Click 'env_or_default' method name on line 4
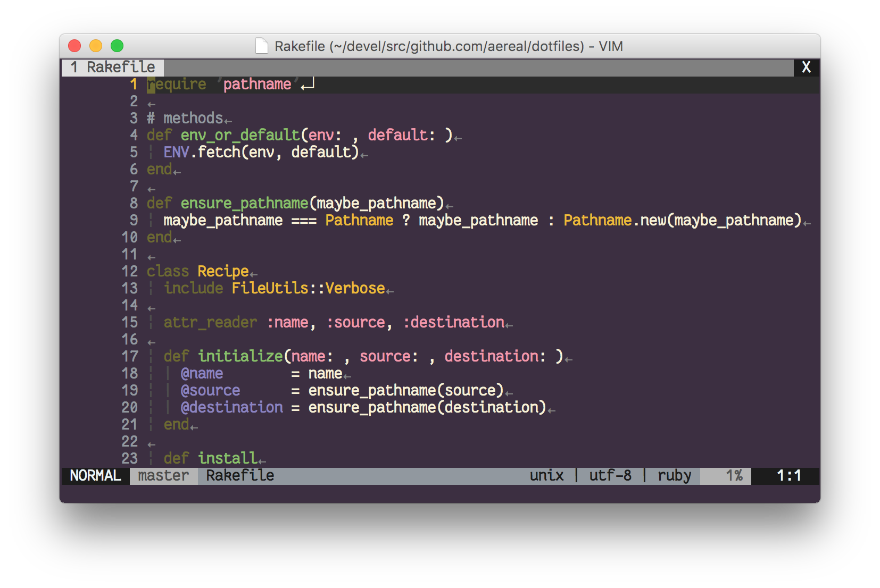The image size is (880, 588). [x=240, y=135]
